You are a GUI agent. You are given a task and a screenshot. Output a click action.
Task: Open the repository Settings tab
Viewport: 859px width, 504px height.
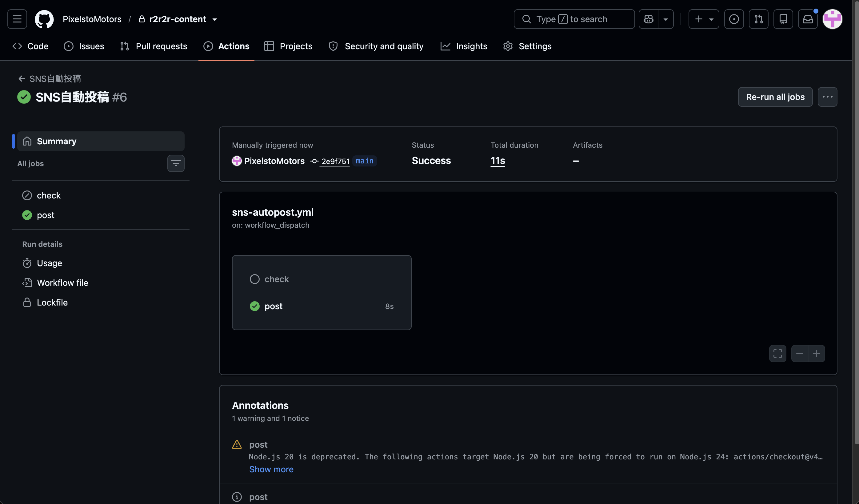(x=527, y=46)
